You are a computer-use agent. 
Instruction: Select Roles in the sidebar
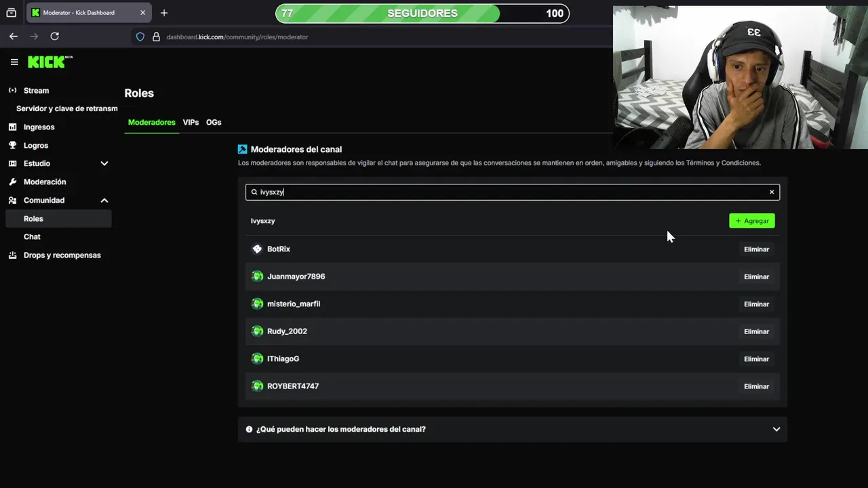[x=58, y=218]
